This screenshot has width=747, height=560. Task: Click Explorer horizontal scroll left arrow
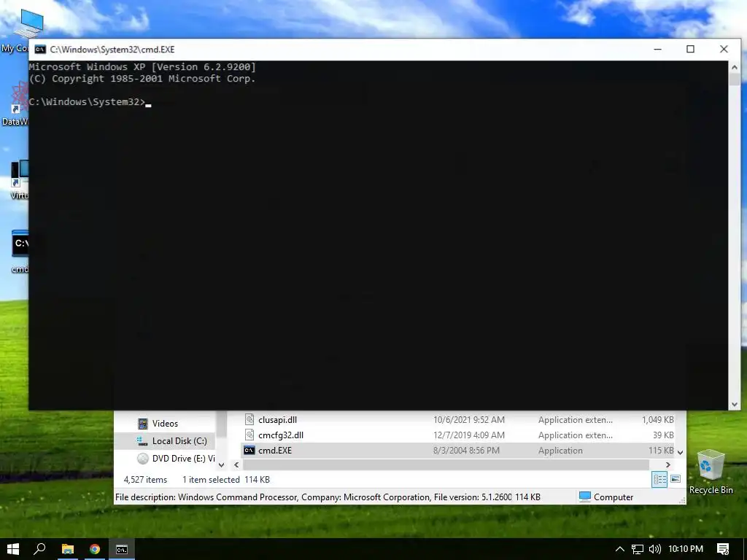236,464
